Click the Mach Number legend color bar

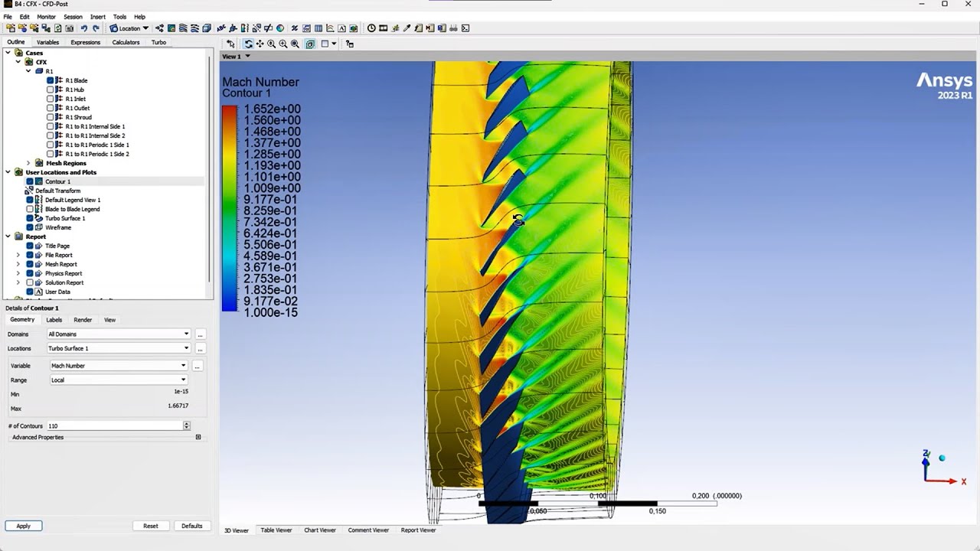point(230,208)
